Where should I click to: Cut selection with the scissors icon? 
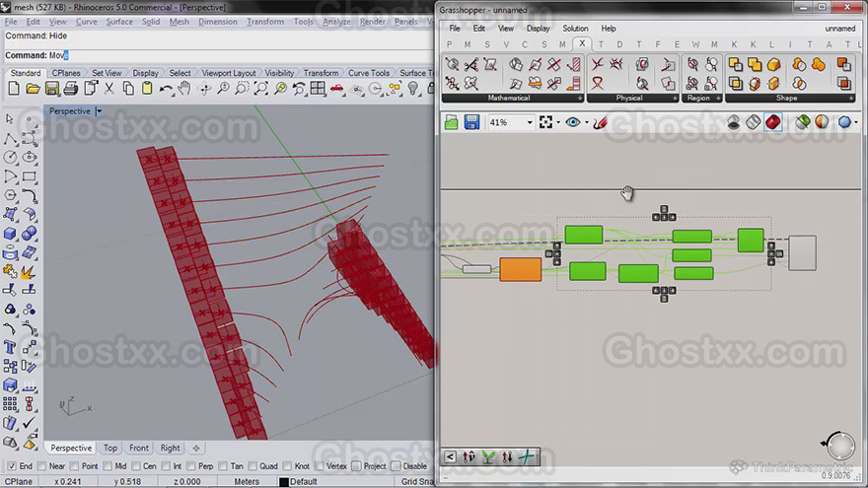pos(109,89)
